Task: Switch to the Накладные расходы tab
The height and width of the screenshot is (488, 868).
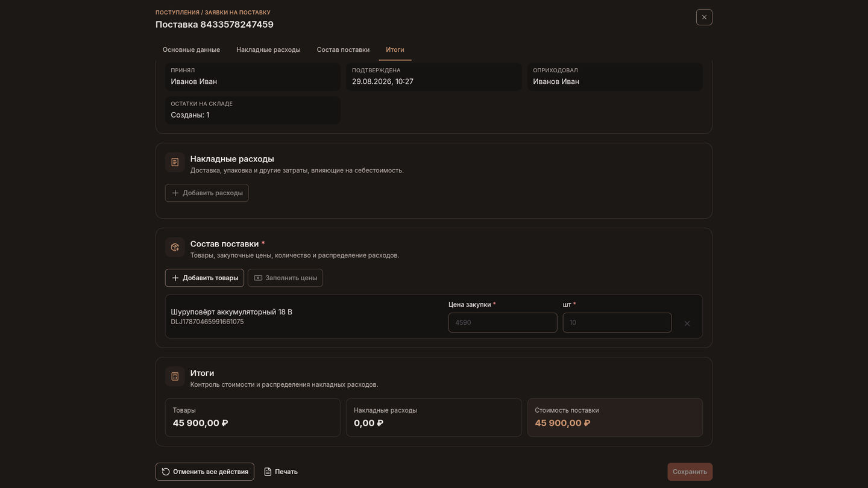Action: (268, 49)
